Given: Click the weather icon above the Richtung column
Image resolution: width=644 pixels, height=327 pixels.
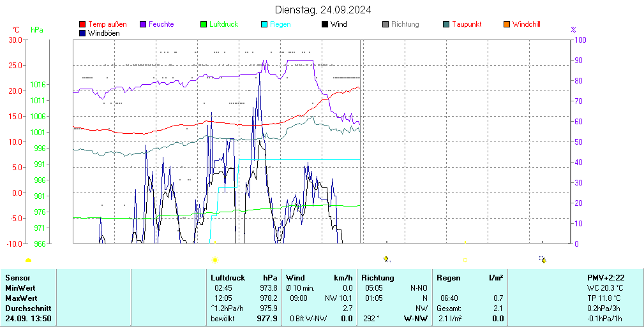Looking at the screenshot, I should pyautogui.click(x=386, y=259).
